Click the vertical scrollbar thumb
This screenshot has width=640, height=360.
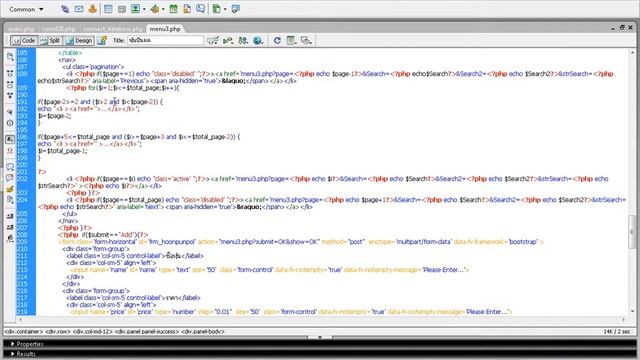point(632,231)
